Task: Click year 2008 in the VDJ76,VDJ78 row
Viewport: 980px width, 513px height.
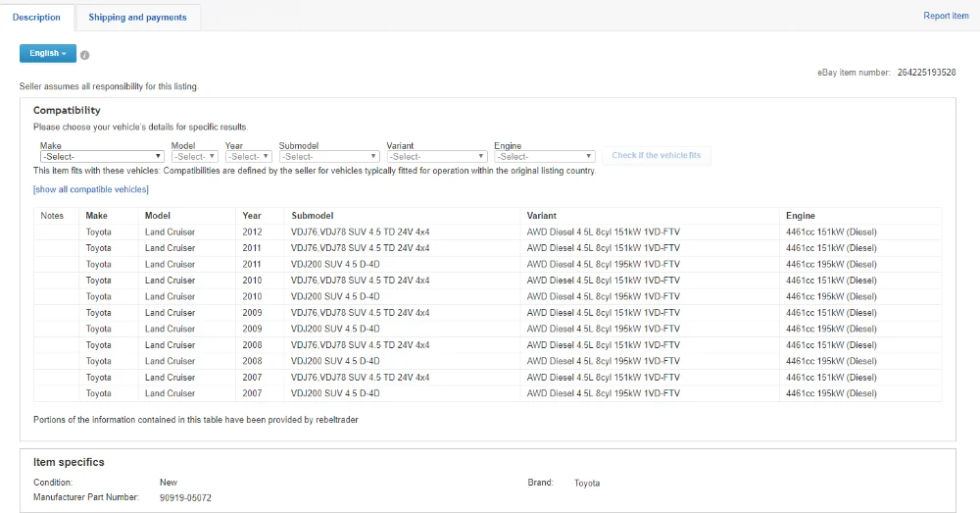Action: [x=252, y=345]
